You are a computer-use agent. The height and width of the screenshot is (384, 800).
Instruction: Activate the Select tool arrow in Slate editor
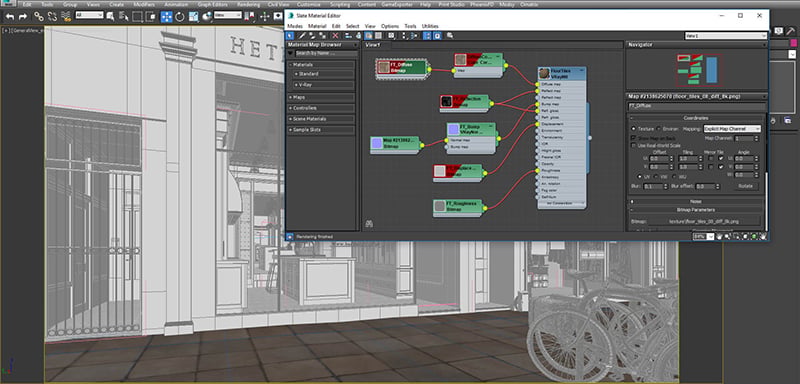290,36
